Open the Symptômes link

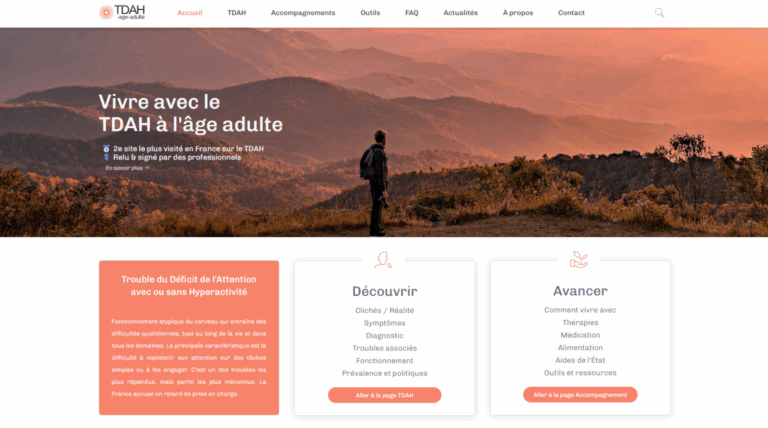coord(384,323)
